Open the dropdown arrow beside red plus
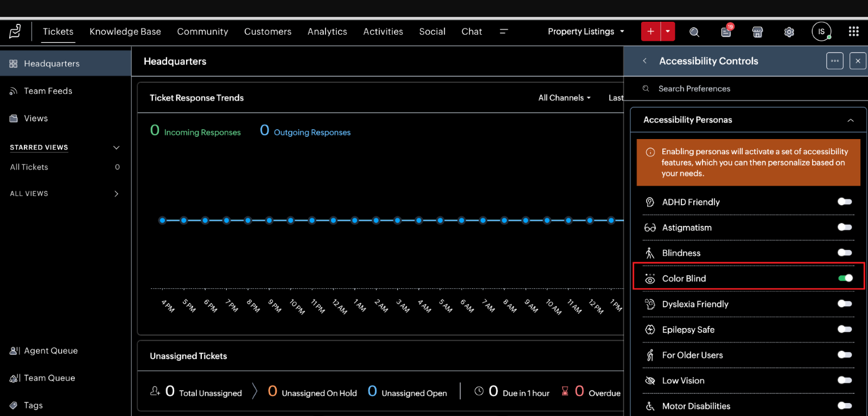The width and height of the screenshot is (868, 416). (x=668, y=31)
